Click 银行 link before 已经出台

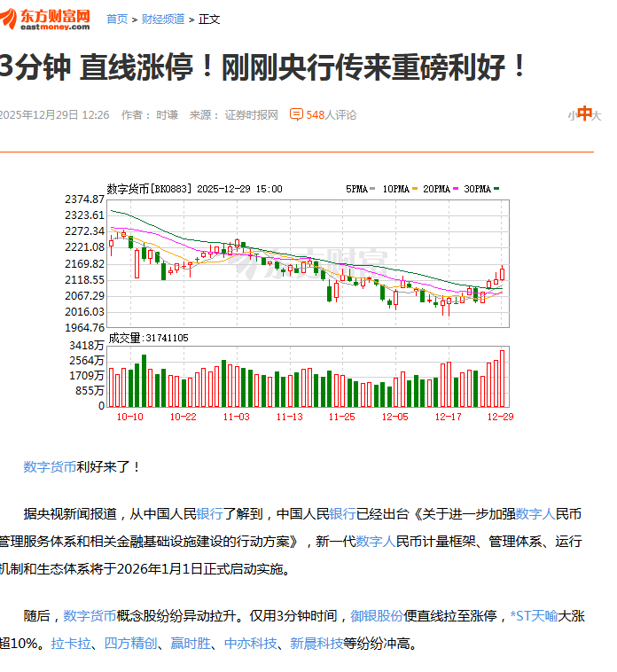click(342, 513)
